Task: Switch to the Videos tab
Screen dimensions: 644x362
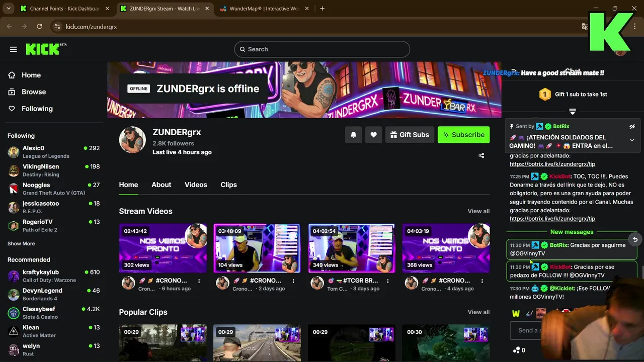Action: click(196, 185)
